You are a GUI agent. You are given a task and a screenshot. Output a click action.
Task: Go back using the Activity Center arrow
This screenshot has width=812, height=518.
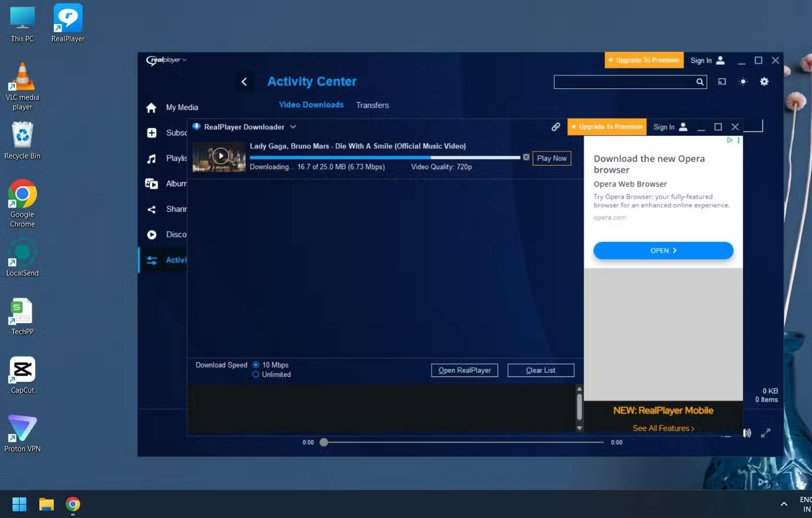point(244,82)
